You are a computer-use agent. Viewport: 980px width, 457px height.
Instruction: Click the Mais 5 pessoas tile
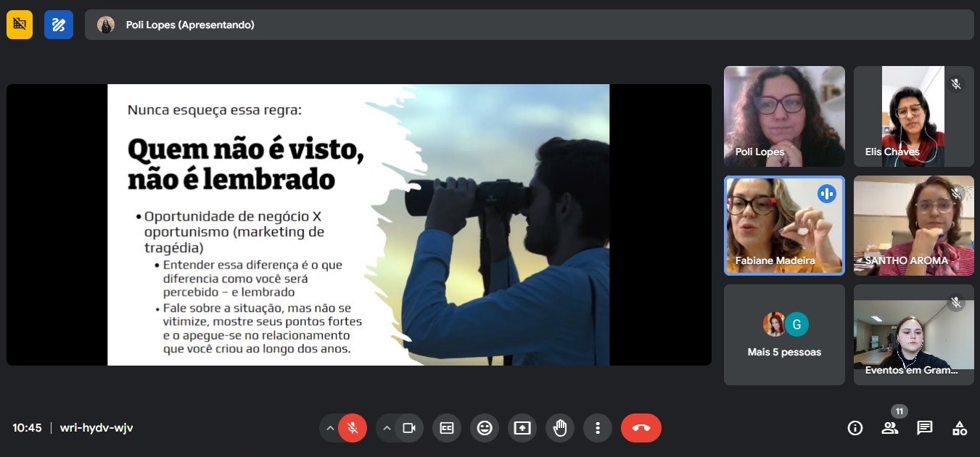pyautogui.click(x=784, y=334)
